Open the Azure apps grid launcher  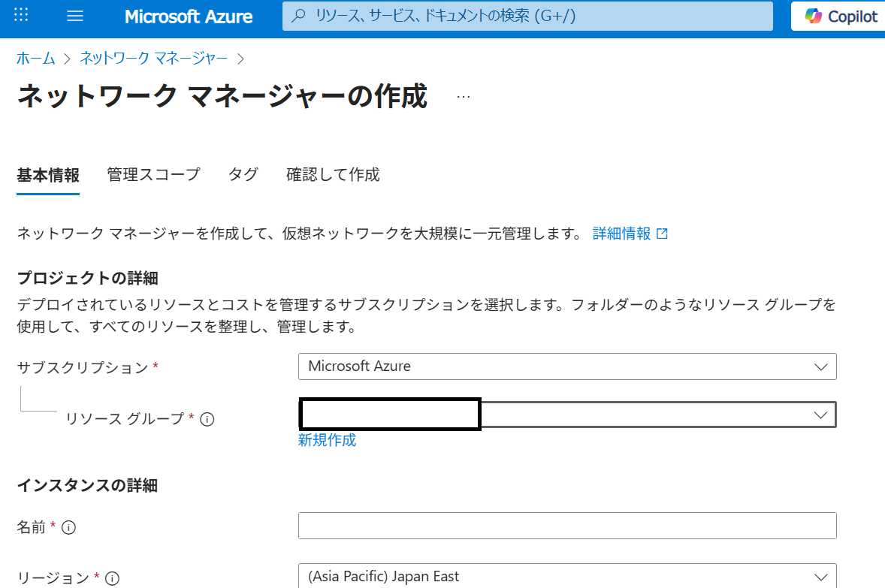pos(21,15)
